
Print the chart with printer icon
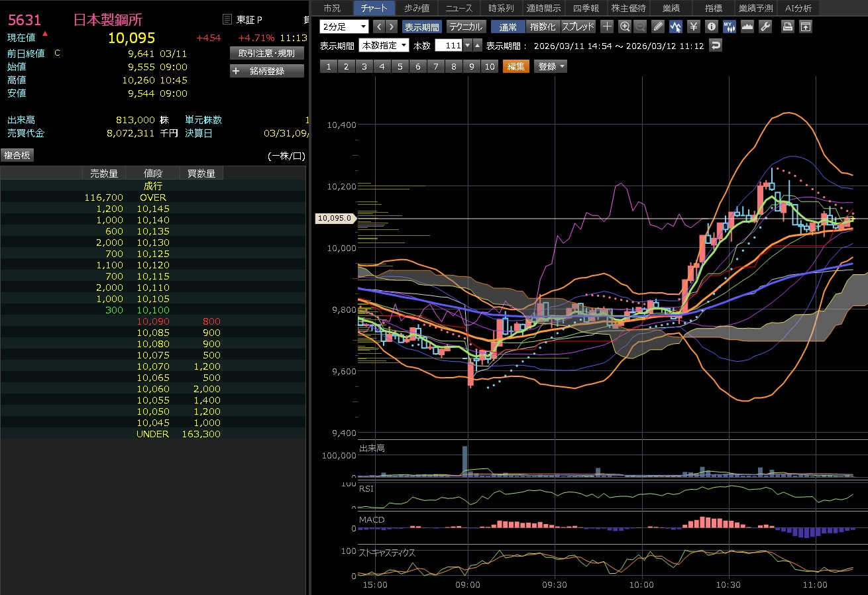pyautogui.click(x=787, y=27)
